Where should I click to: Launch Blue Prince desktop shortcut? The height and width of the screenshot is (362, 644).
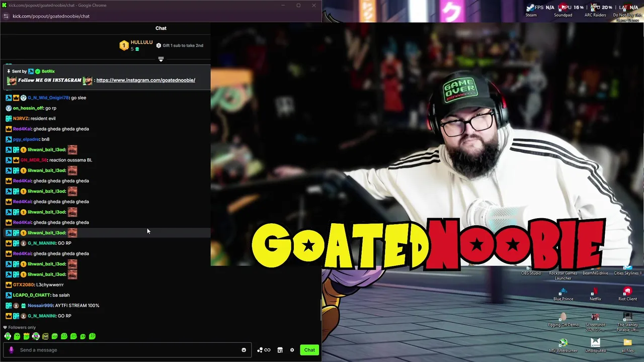(563, 294)
